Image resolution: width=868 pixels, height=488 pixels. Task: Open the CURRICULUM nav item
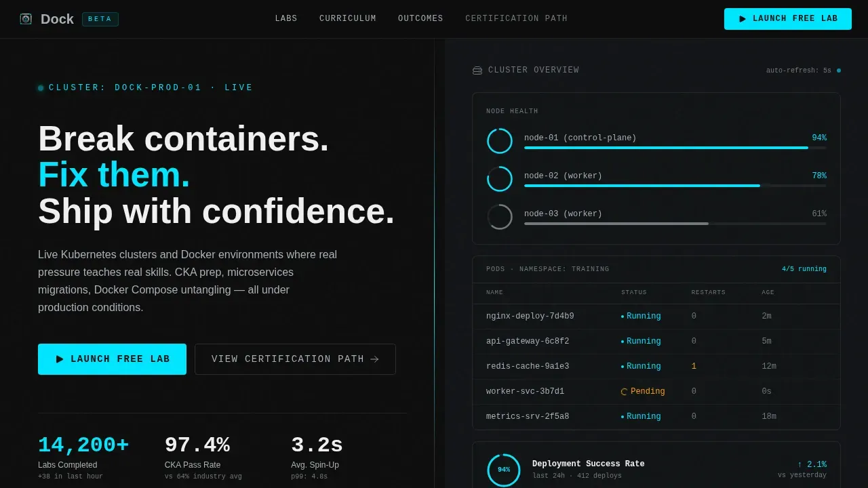pyautogui.click(x=348, y=19)
